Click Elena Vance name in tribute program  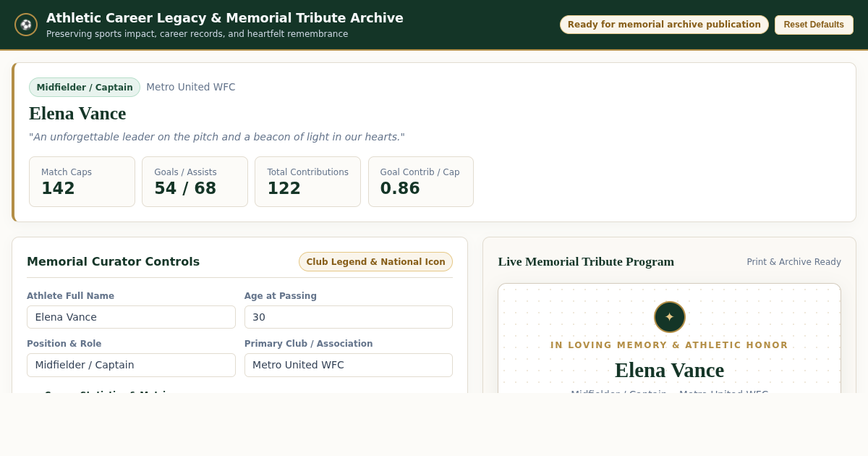pyautogui.click(x=669, y=370)
